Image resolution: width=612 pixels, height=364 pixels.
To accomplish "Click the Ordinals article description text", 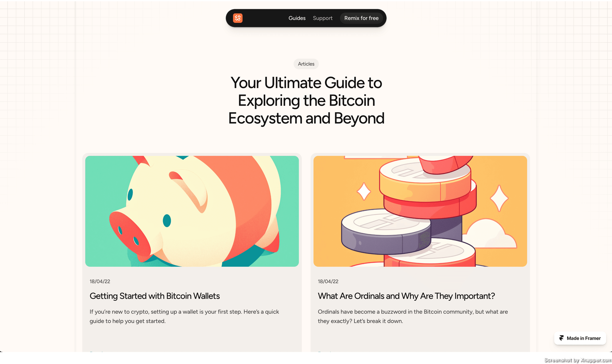I will tap(413, 316).
